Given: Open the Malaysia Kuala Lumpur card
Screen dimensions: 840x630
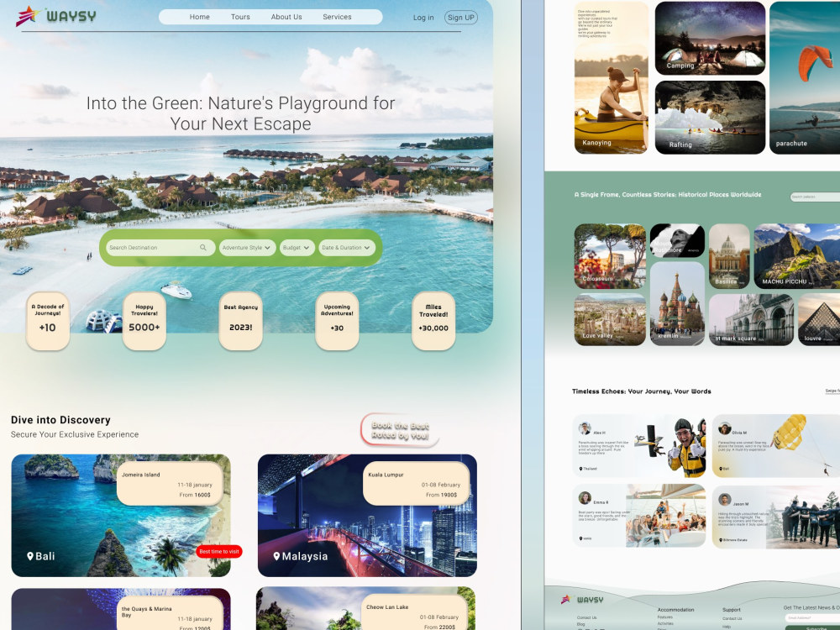Looking at the screenshot, I should click(x=367, y=516).
